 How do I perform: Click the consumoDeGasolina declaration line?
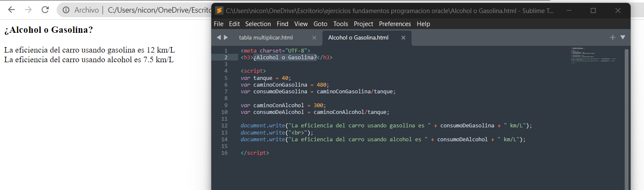click(318, 91)
